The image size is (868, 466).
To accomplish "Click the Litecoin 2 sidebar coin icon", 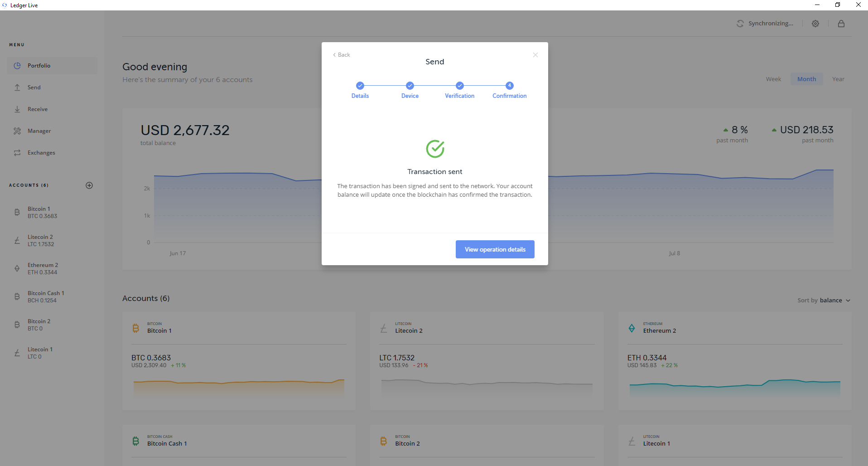I will [x=17, y=240].
